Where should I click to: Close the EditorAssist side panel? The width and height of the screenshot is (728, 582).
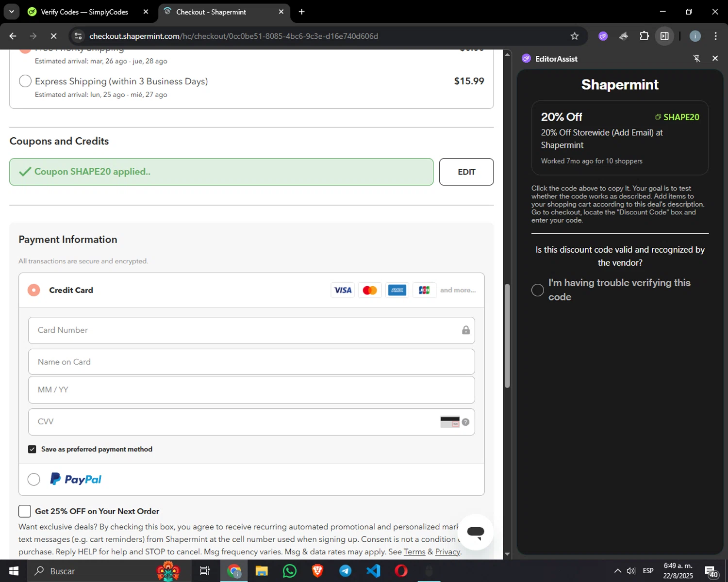coord(715,58)
